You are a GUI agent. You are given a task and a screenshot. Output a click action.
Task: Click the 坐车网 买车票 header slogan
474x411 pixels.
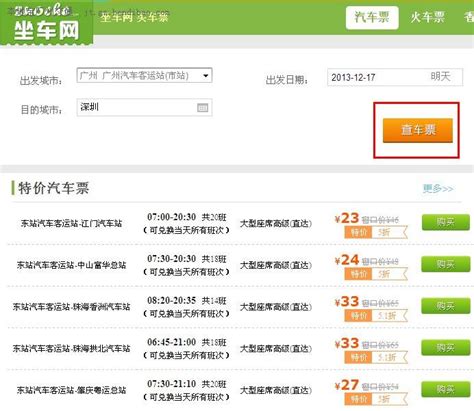point(134,16)
